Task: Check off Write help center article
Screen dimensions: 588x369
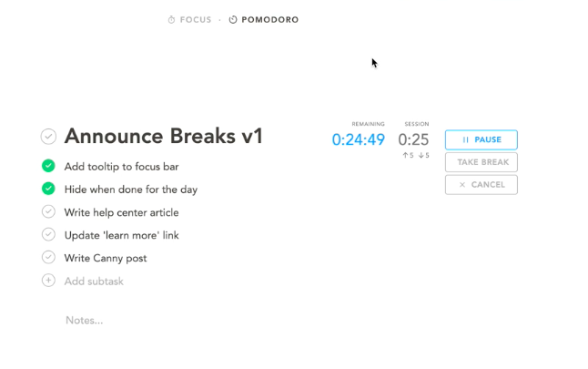Action: coord(48,211)
